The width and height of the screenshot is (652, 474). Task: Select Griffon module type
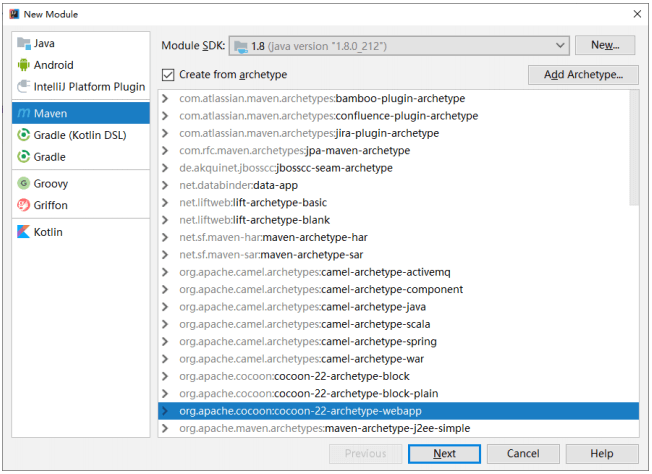coord(81,205)
